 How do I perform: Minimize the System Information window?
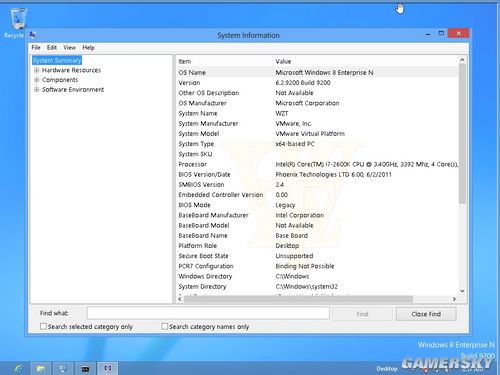tap(428, 34)
